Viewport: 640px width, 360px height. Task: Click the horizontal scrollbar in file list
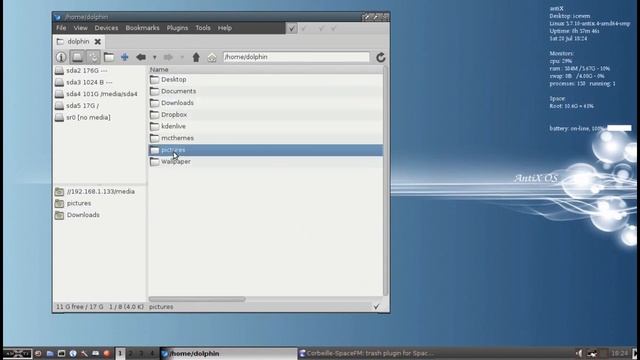pos(197,299)
